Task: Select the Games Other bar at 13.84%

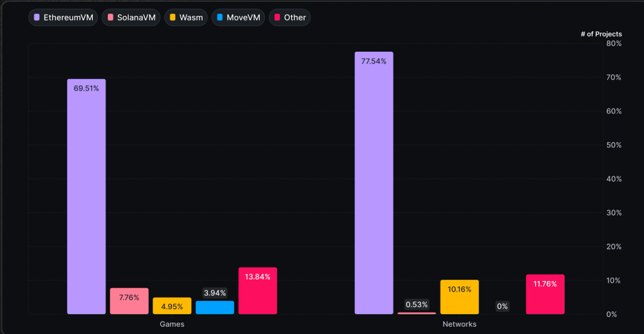Action: click(258, 291)
